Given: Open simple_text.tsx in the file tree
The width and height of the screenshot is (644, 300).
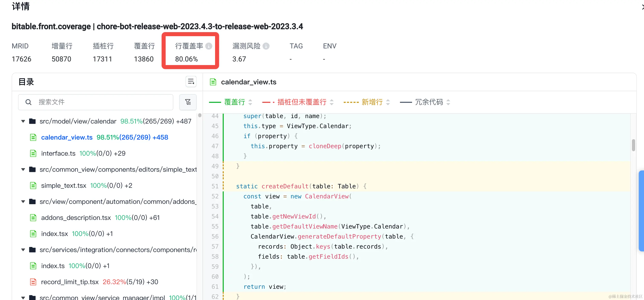Looking at the screenshot, I should point(63,186).
